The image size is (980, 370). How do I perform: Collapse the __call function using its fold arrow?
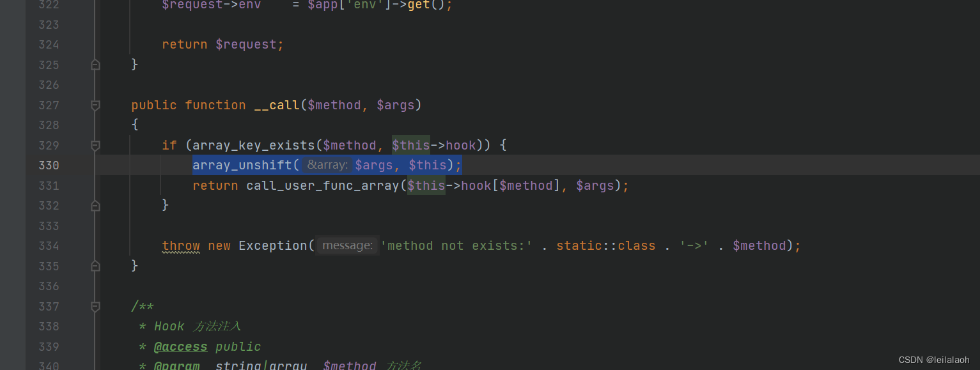[x=95, y=105]
